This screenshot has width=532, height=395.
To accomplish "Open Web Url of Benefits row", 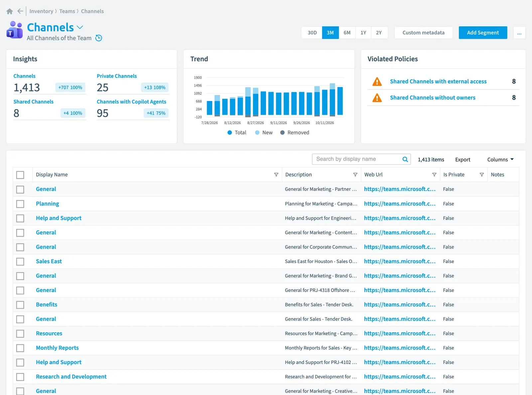I will tap(400, 305).
